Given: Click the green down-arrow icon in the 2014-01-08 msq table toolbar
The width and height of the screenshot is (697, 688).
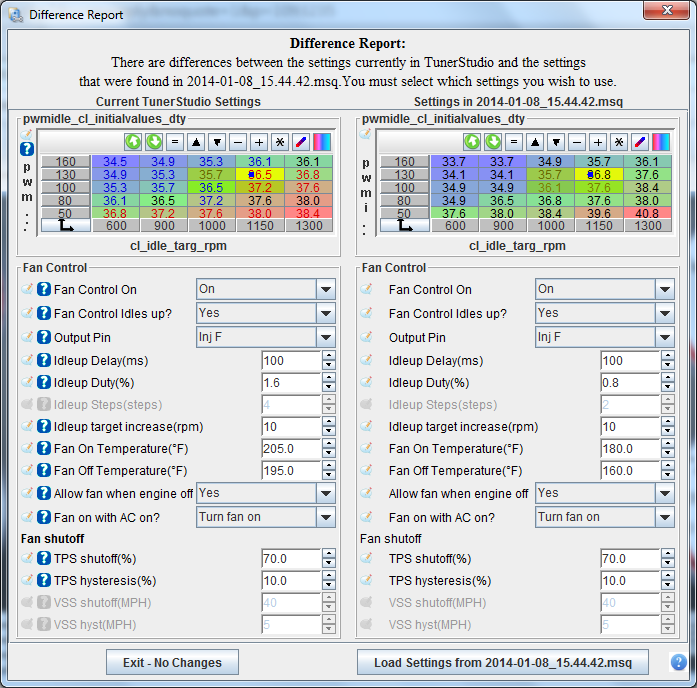Looking at the screenshot, I should [x=493, y=142].
